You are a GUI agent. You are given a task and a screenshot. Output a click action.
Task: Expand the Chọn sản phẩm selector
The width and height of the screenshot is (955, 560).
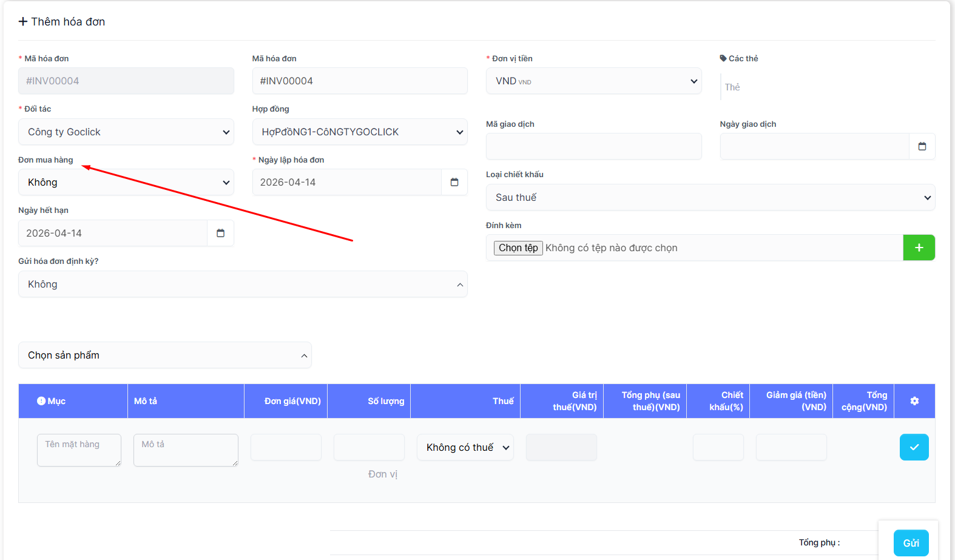[x=164, y=355]
